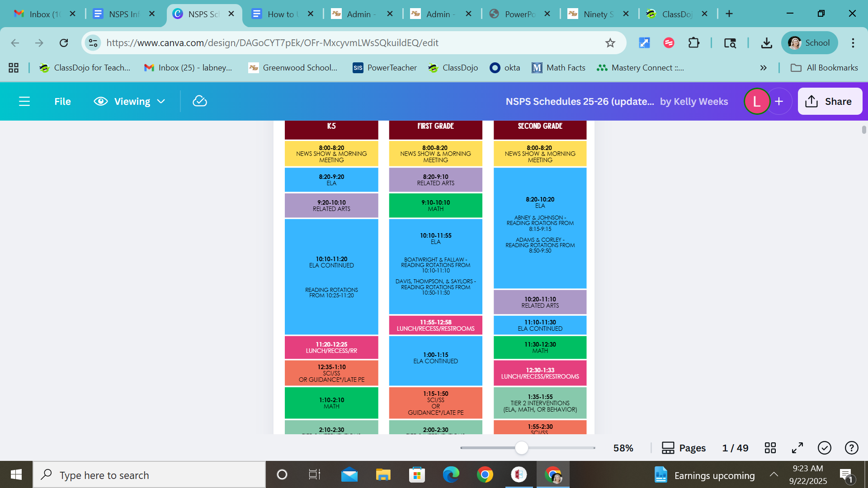Open the Canva help question mark
The width and height of the screenshot is (868, 488).
(x=851, y=448)
